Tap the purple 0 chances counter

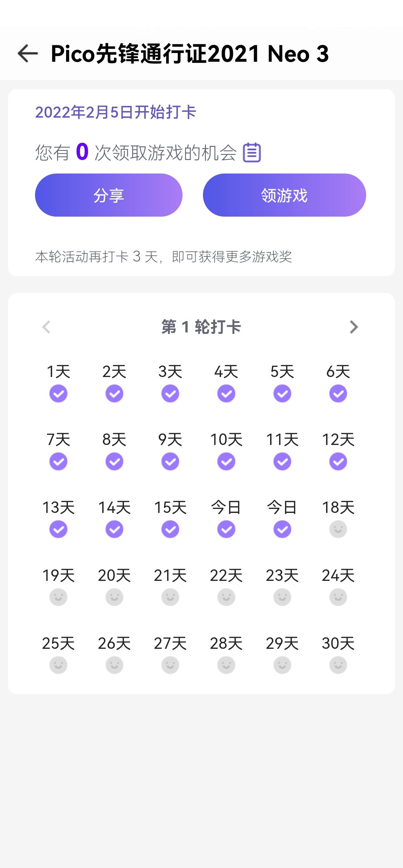point(82,152)
